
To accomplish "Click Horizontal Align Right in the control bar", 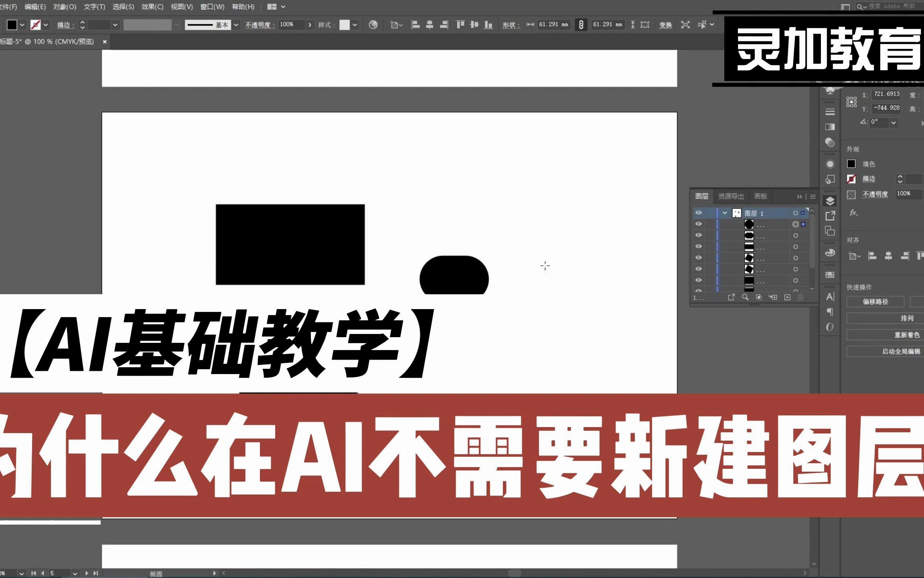I will coord(444,25).
